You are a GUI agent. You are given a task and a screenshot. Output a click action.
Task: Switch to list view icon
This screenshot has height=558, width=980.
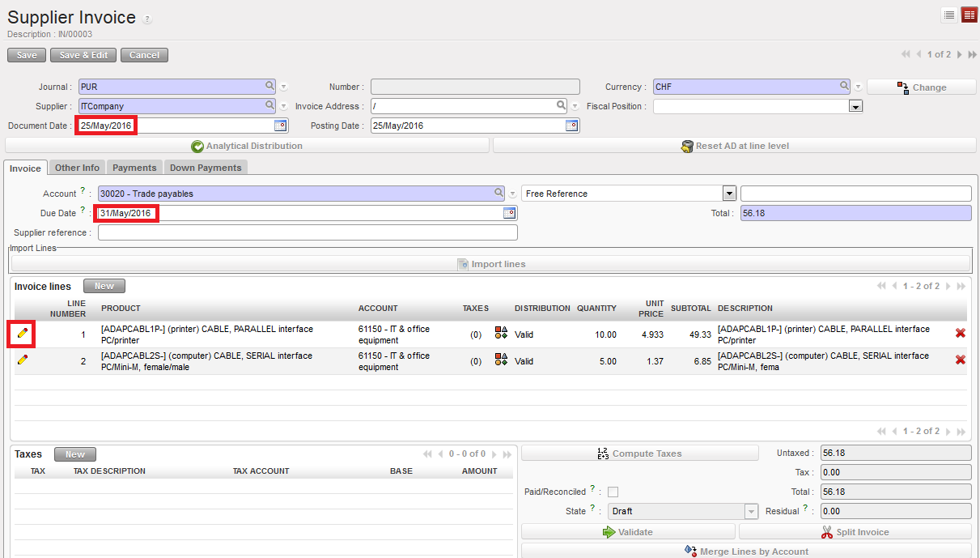click(949, 15)
